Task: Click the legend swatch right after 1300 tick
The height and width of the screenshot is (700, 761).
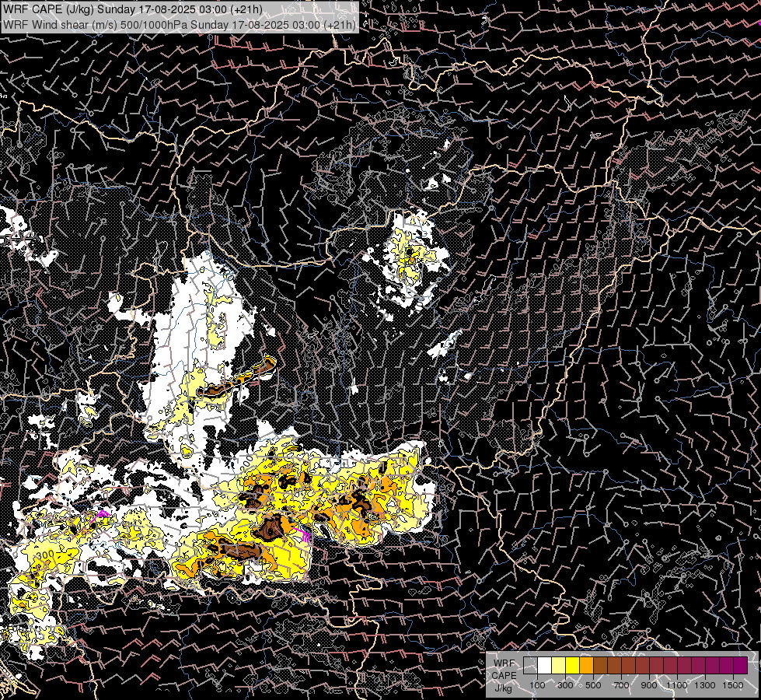Action: [x=713, y=665]
